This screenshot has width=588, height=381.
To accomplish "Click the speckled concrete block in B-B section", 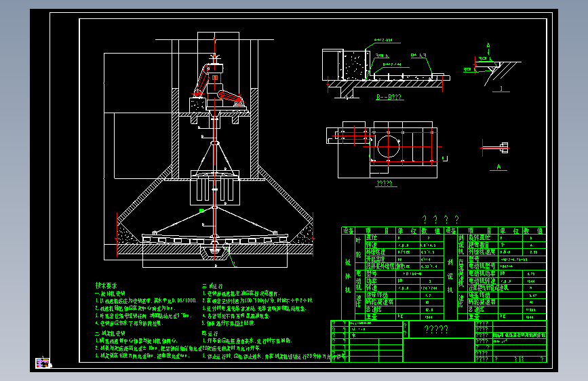I will pyautogui.click(x=354, y=64).
